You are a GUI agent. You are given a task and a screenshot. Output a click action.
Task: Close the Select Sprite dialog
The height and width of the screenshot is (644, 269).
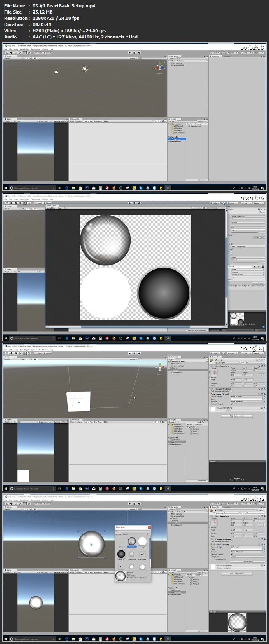tap(150, 527)
